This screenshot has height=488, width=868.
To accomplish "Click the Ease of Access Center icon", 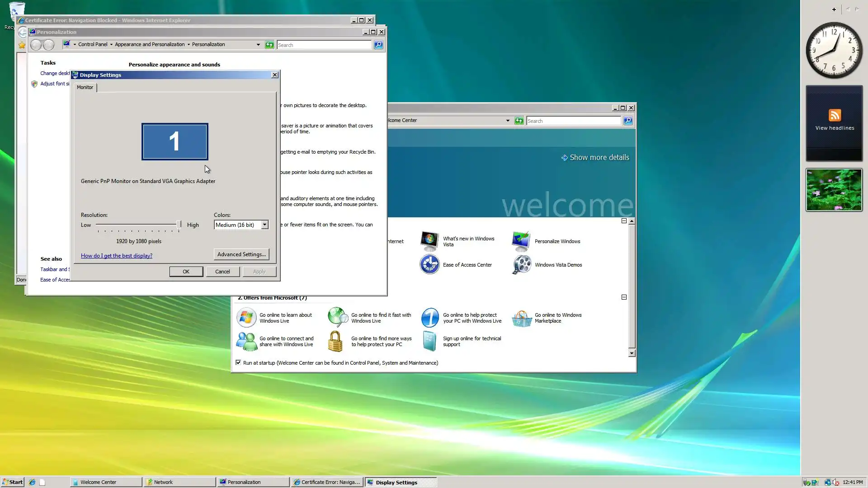I will (x=429, y=265).
